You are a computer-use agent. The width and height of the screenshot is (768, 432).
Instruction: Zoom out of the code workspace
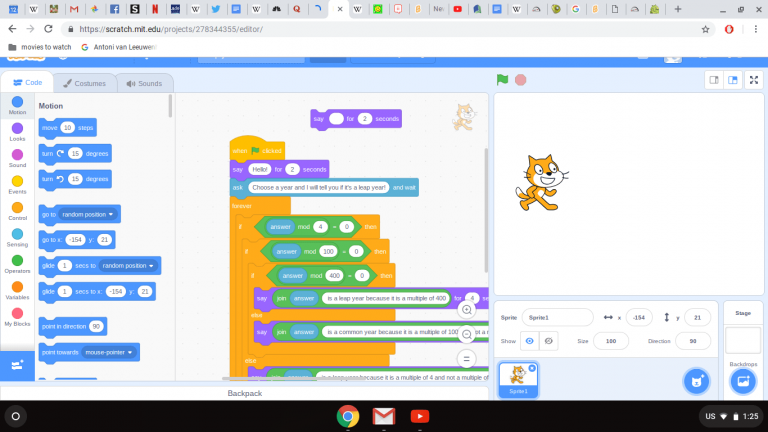pyautogui.click(x=466, y=334)
